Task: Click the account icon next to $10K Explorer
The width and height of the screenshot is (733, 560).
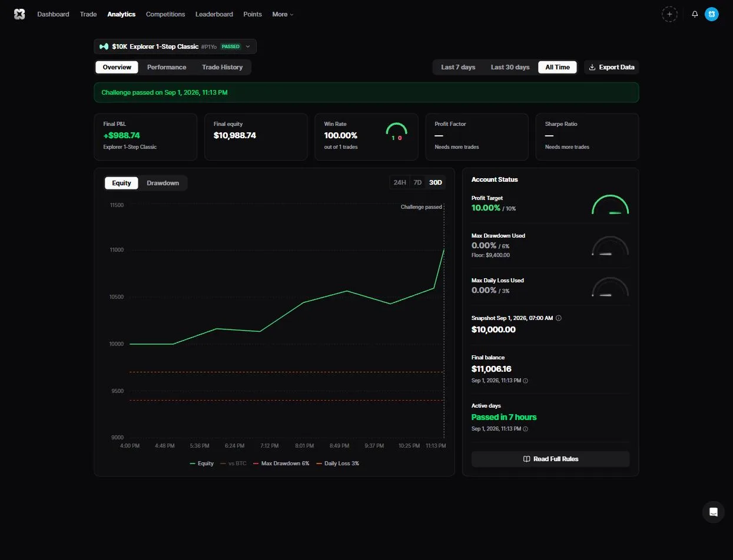Action: (104, 46)
